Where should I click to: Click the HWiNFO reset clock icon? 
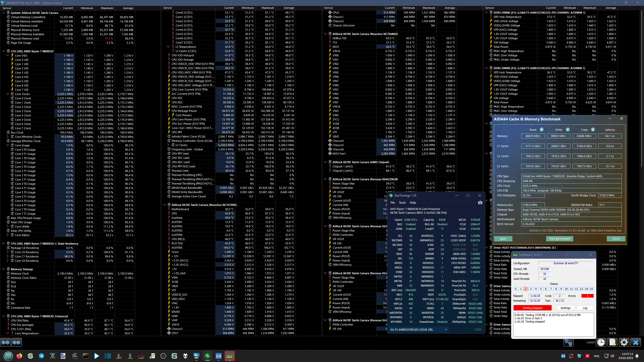coord(601,342)
